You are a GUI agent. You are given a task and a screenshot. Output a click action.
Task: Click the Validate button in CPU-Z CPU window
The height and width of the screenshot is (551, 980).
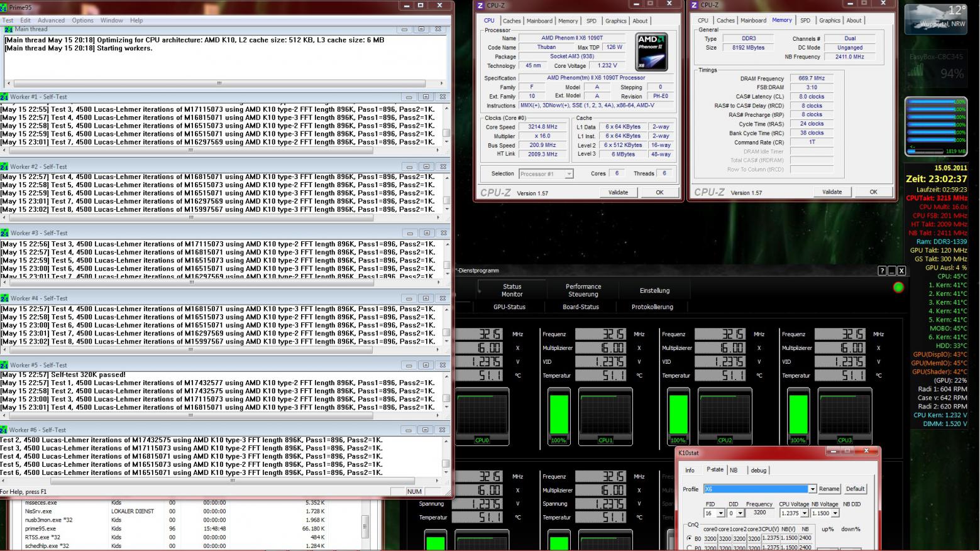(618, 192)
